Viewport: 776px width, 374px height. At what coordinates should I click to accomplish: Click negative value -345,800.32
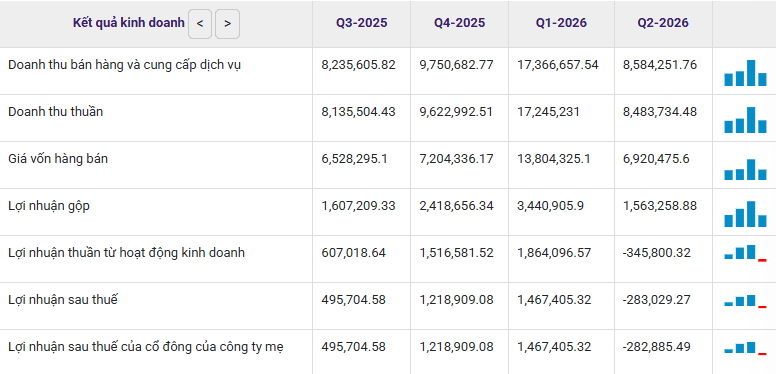(x=656, y=253)
